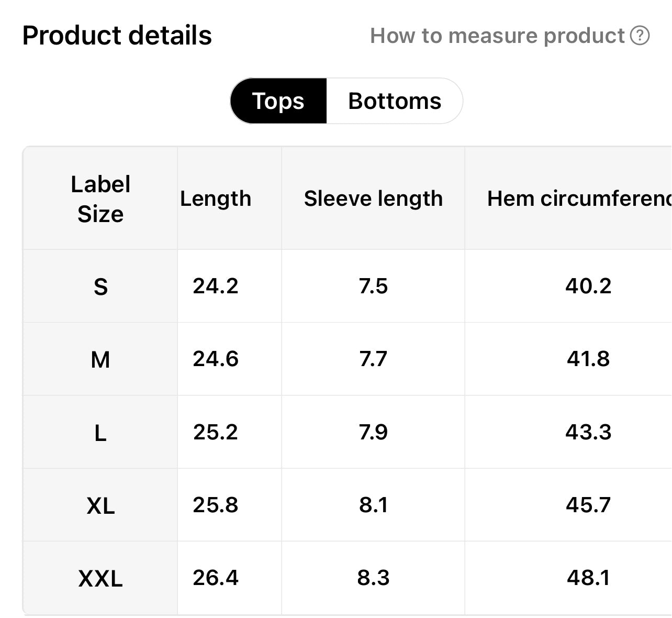The width and height of the screenshot is (672, 618).
Task: Click the 8.3 sleeve length for XXL
Action: [x=373, y=578]
